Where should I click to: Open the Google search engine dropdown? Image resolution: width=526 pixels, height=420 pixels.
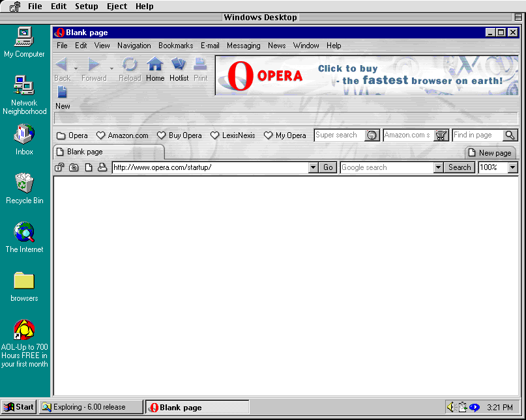point(438,167)
